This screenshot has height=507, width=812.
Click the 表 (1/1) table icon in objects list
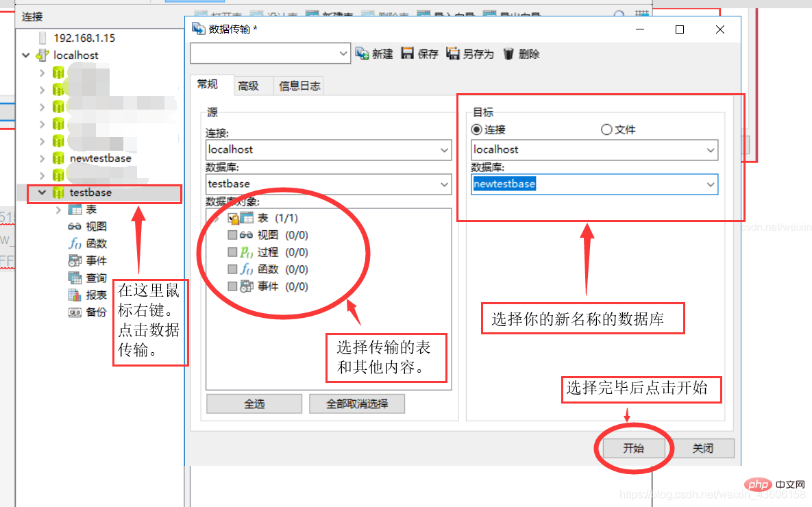click(247, 218)
